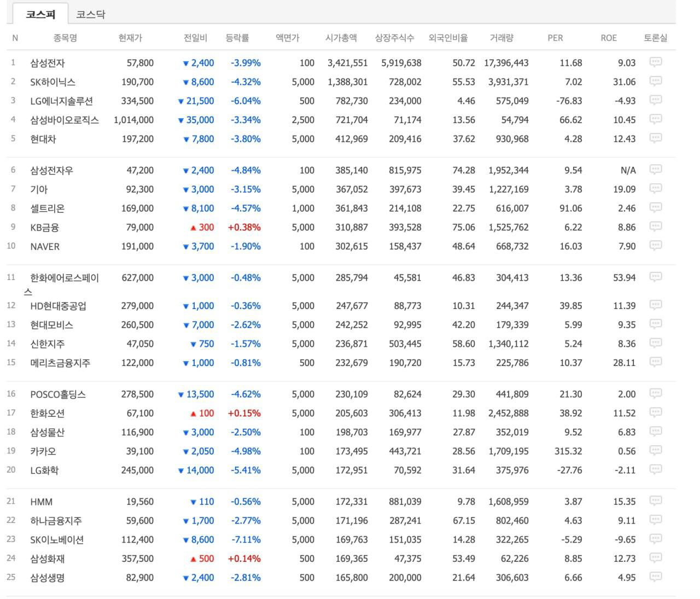Open discussion room icon for 삼성전자
Screen dimensions: 700x599
[655, 62]
